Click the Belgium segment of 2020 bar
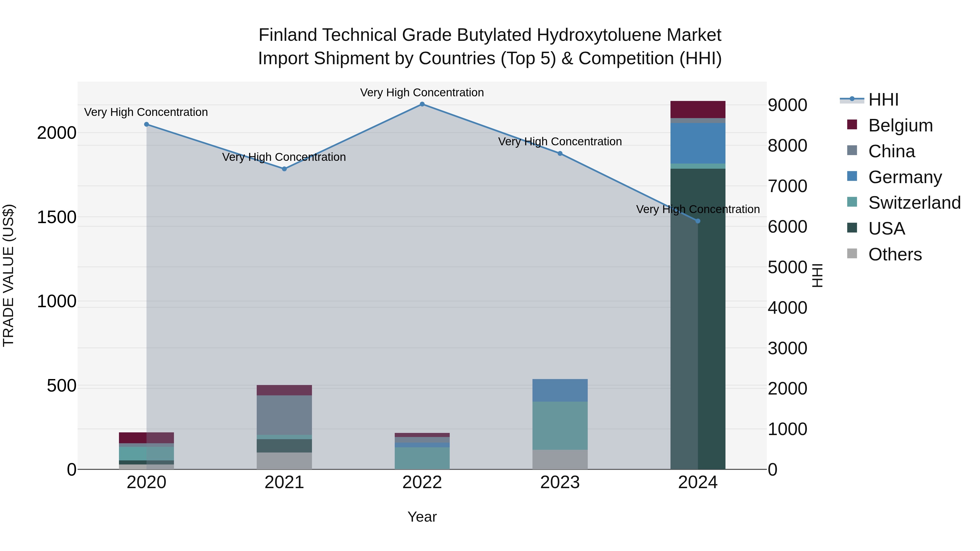The width and height of the screenshot is (980, 551). click(x=146, y=438)
